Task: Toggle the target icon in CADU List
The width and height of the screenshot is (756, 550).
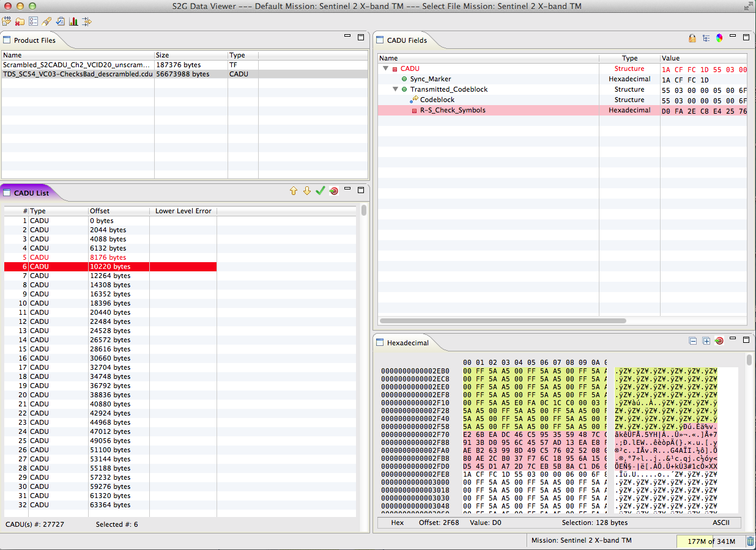Action: (333, 191)
